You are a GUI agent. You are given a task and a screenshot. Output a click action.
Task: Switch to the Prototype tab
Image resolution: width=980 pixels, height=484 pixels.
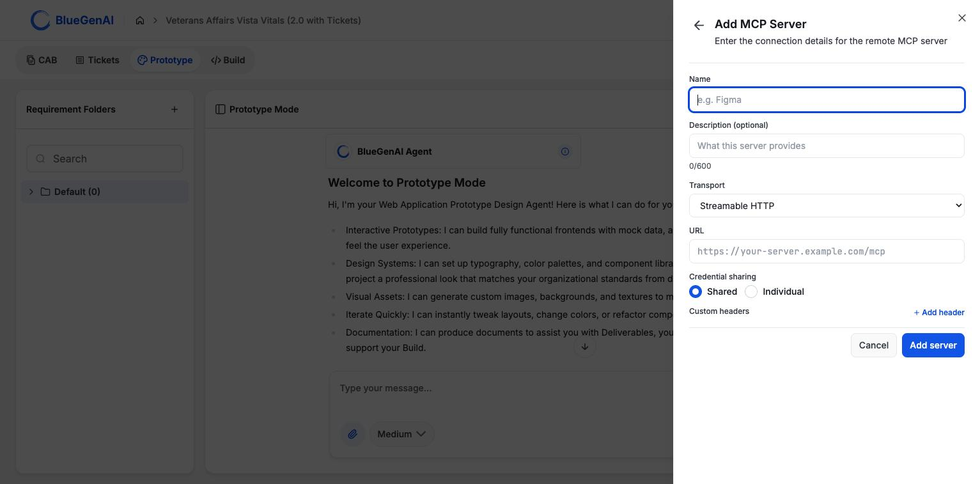click(165, 60)
